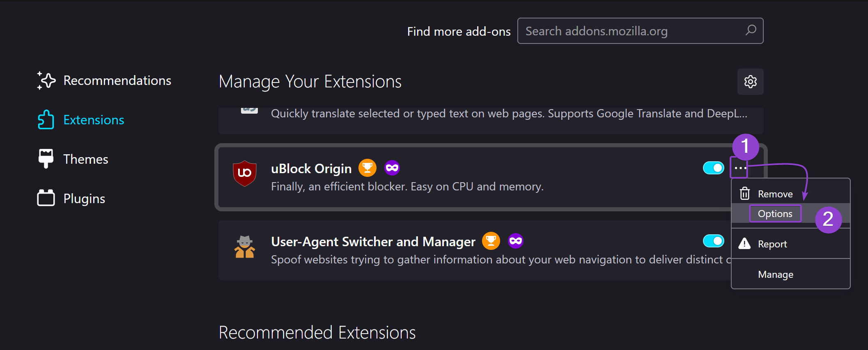The height and width of the screenshot is (350, 868).
Task: Select the Extensions sidebar category
Action: click(80, 120)
